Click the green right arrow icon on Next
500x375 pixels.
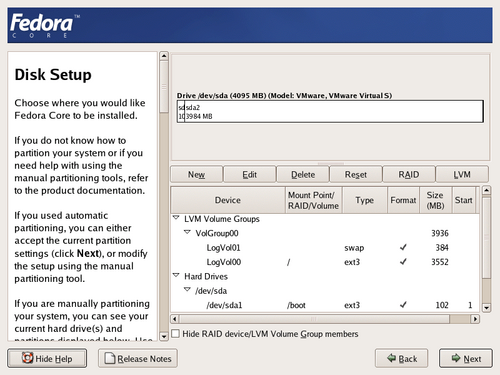(456, 358)
